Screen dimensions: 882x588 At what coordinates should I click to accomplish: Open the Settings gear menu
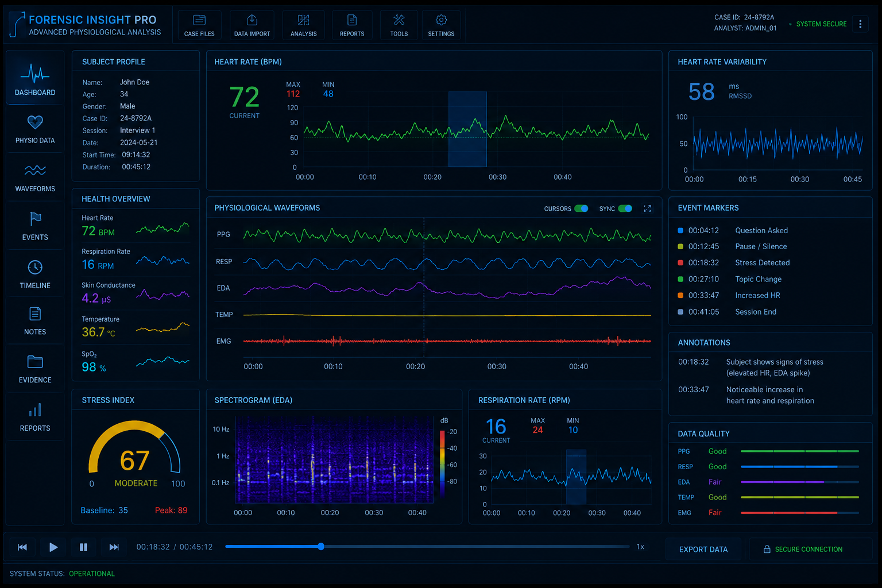(x=441, y=26)
